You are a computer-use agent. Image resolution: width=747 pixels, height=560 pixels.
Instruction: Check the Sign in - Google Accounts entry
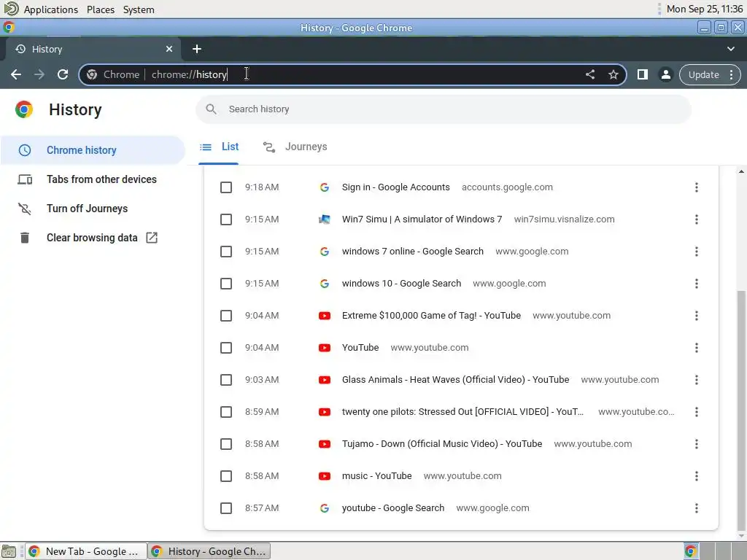pos(226,187)
